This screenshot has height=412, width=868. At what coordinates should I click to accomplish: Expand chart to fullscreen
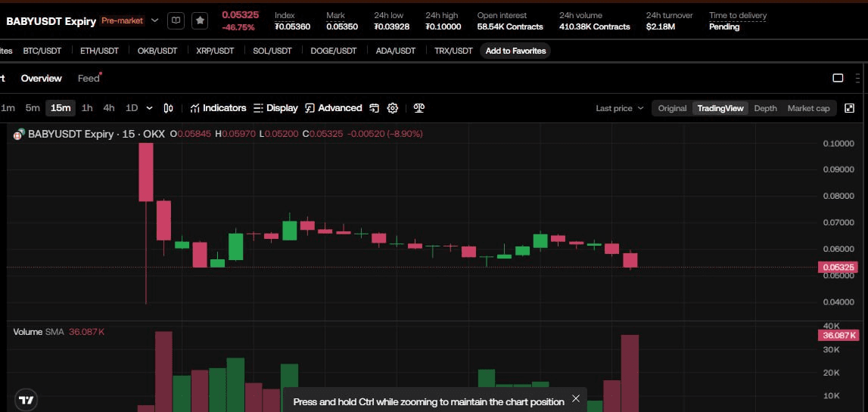[x=849, y=108]
